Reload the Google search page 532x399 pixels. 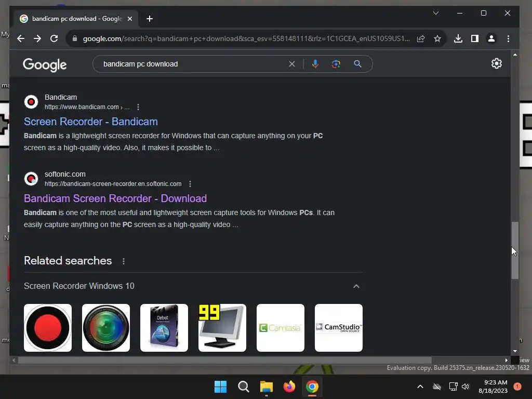(x=54, y=38)
